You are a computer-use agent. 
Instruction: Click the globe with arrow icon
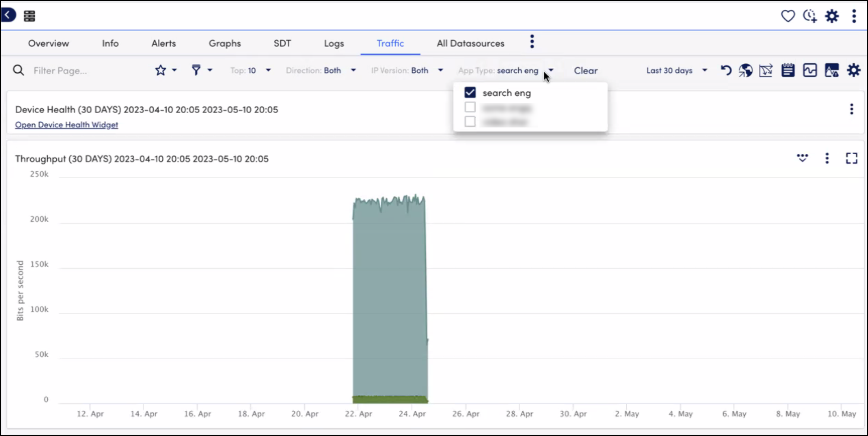pyautogui.click(x=746, y=70)
